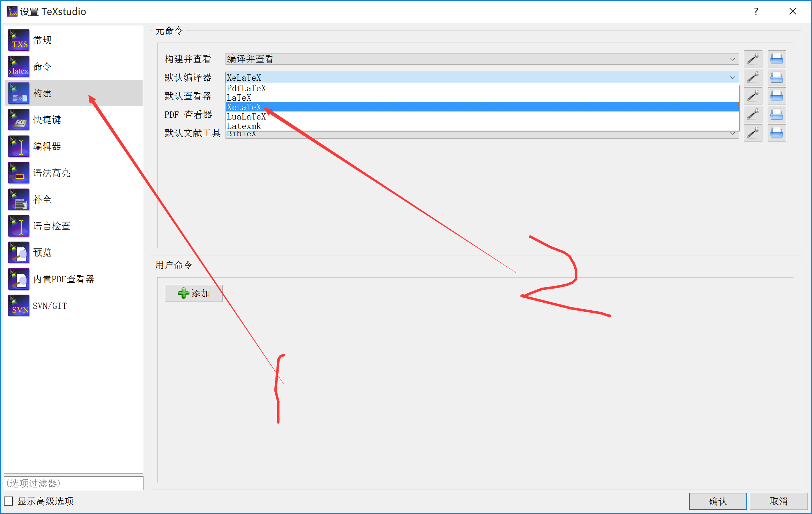This screenshot has width=812, height=514.
Task: Enable the 显示高级选项 checkbox
Action: pyautogui.click(x=9, y=501)
